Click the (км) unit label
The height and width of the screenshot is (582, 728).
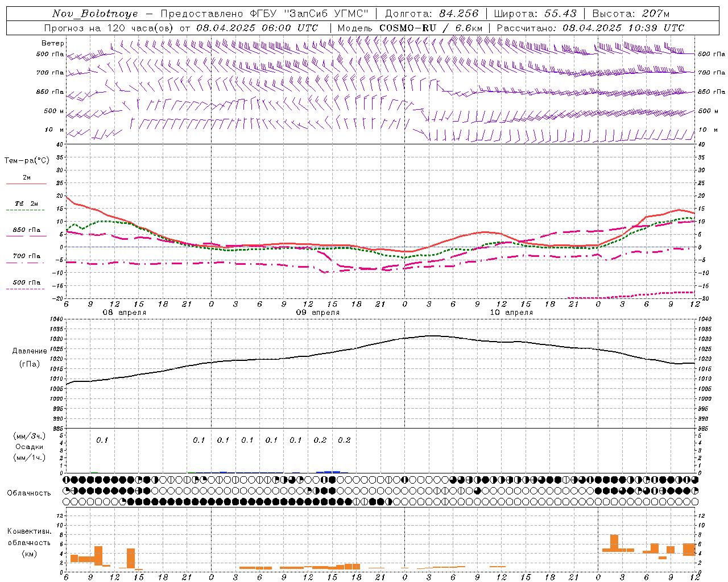[30, 554]
